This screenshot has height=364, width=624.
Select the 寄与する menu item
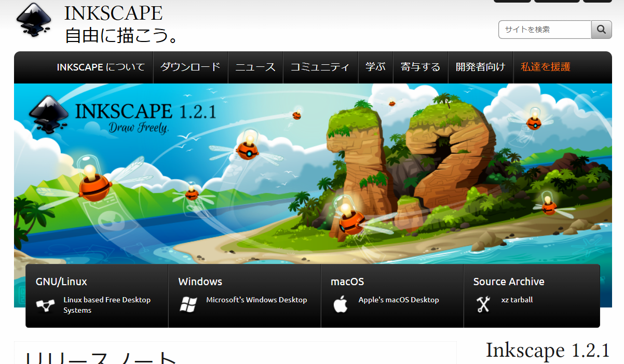pos(420,67)
